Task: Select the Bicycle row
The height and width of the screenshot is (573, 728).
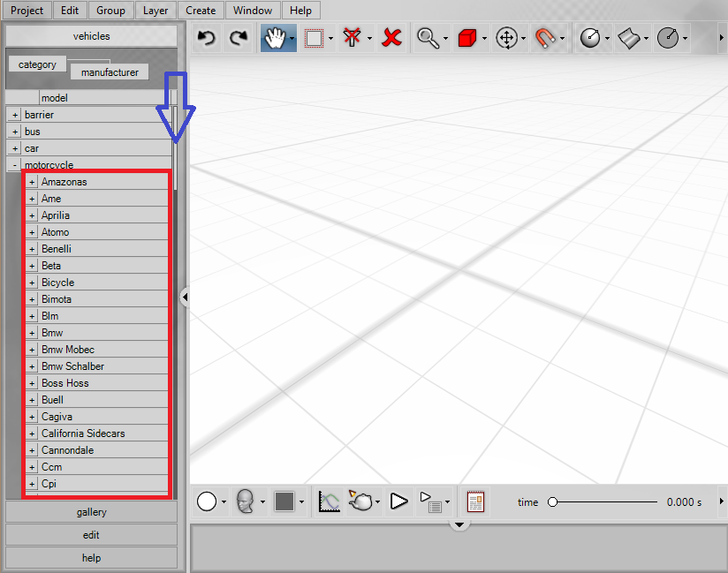Action: [x=97, y=283]
